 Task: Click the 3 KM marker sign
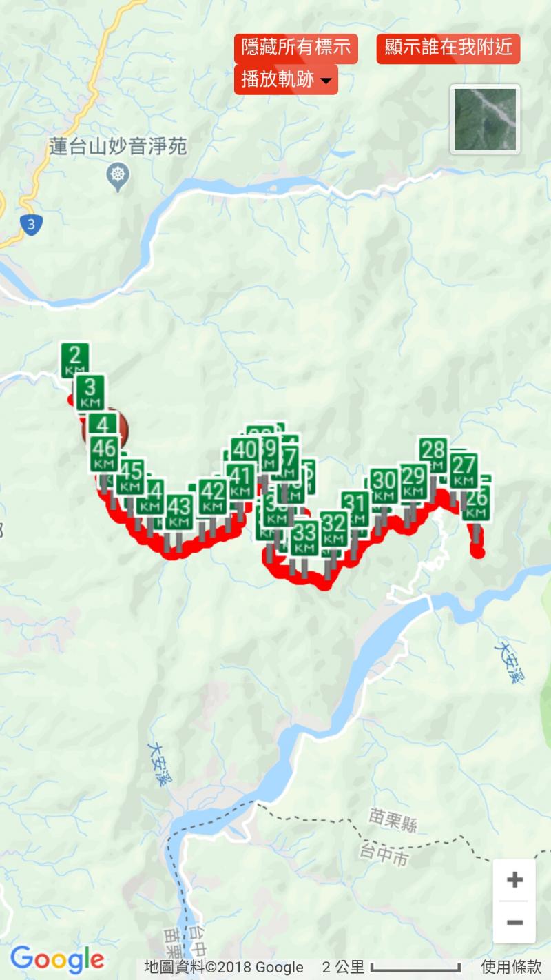point(90,391)
